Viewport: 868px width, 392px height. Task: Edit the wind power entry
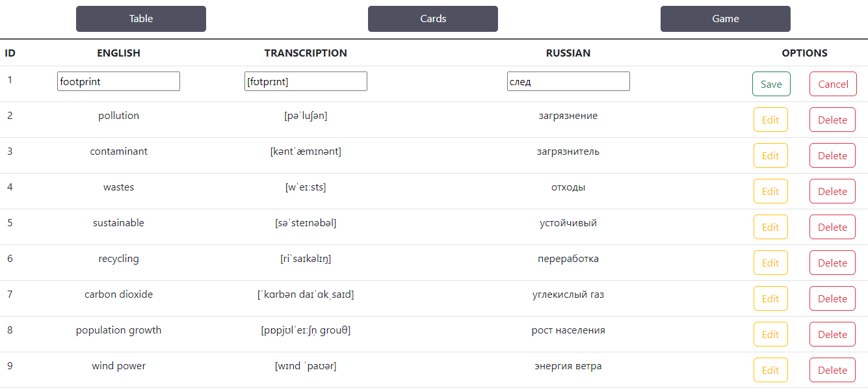(x=770, y=369)
